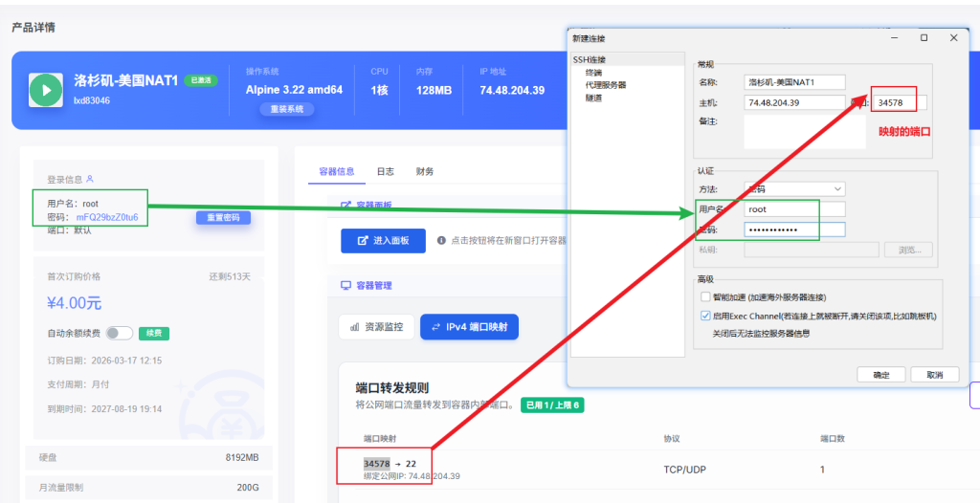Enable the 智能加速 checkbox
This screenshot has width=980, height=503.
[705, 297]
